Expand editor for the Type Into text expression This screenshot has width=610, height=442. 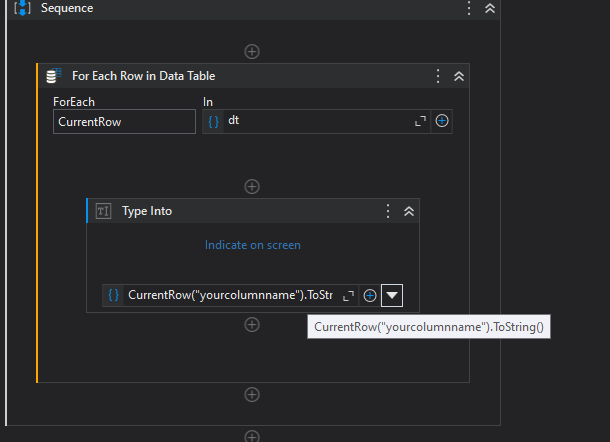click(348, 296)
